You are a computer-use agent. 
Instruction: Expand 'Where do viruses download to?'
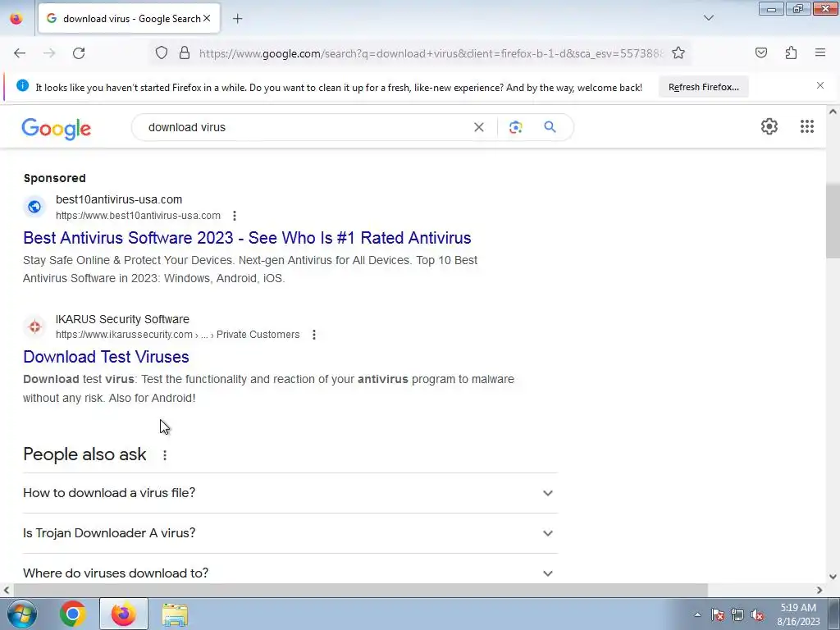290,573
